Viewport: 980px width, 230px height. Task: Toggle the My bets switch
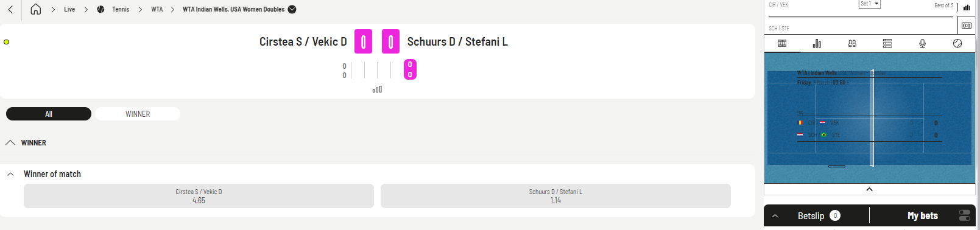[x=965, y=215]
